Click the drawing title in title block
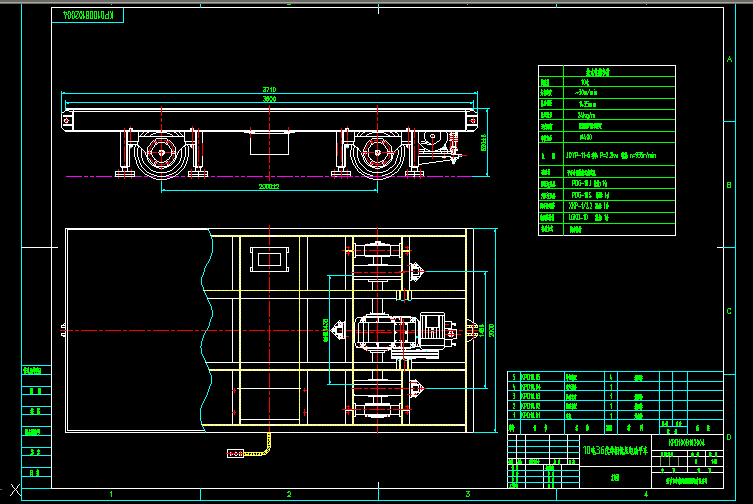This screenshot has width=753, height=504. [617, 451]
